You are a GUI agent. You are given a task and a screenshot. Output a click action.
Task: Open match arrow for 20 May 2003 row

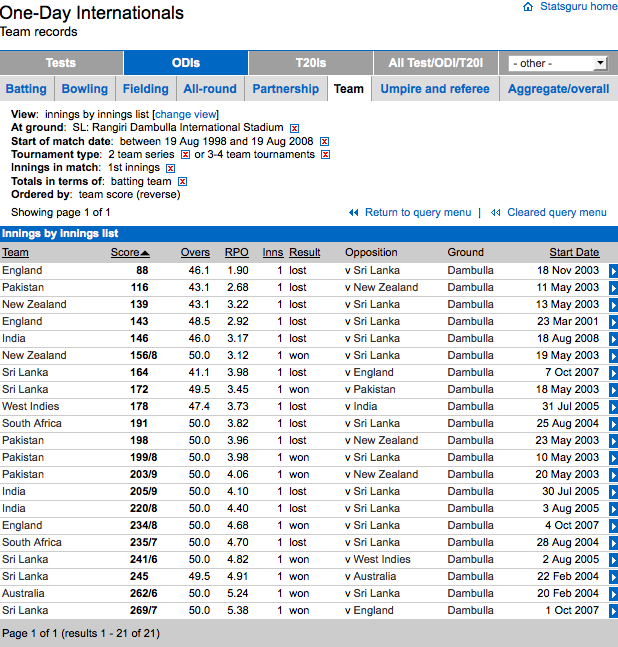pyautogui.click(x=613, y=475)
